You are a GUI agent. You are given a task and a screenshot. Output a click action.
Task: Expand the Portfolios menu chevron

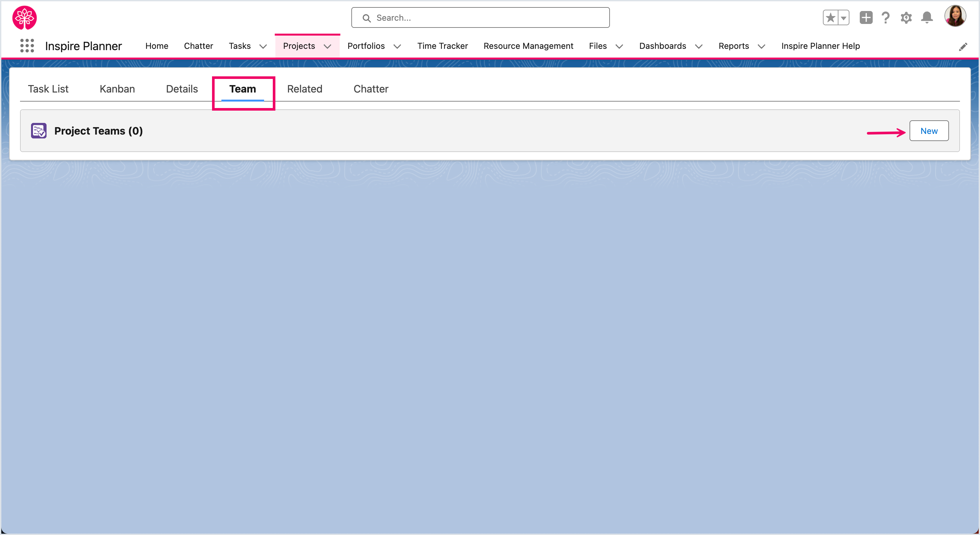point(397,47)
